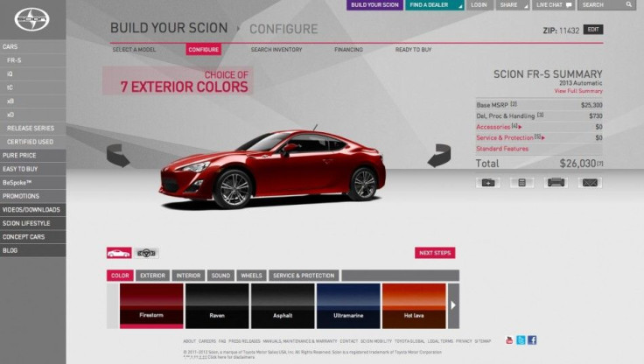Screen dimensions: 644x364
Task: Expand Service & Protection in summary
Action: (510, 137)
